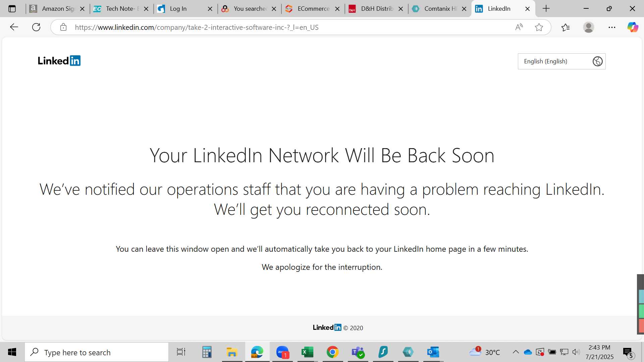Close the You searched tab
The image size is (644, 362).
click(x=274, y=9)
